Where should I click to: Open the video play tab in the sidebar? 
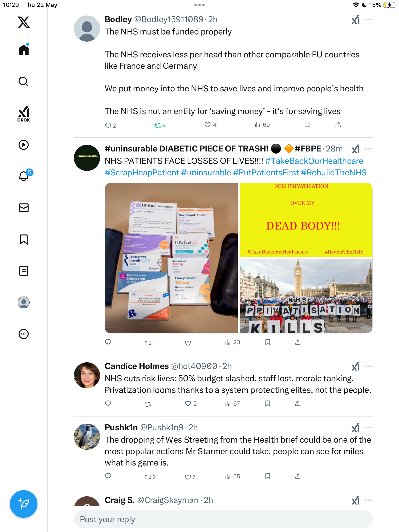pyautogui.click(x=24, y=145)
